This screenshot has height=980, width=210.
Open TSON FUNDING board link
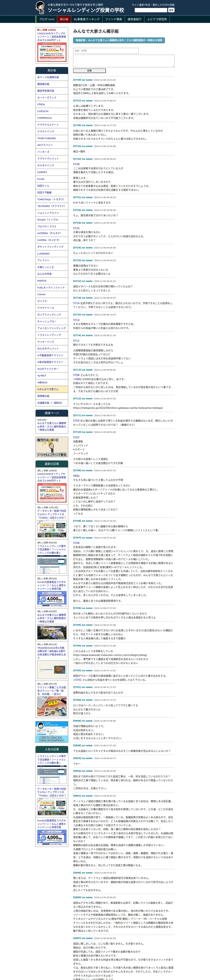coord(52,139)
